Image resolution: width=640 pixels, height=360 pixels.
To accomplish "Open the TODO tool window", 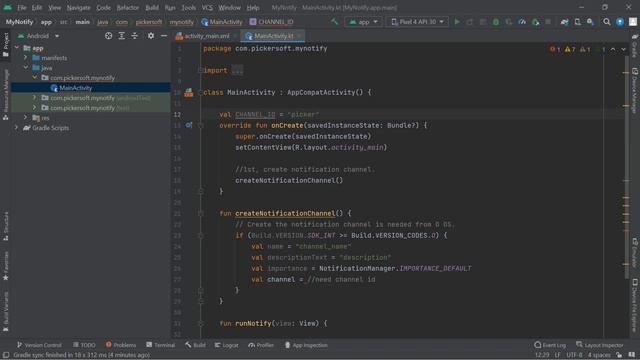I will point(84,345).
